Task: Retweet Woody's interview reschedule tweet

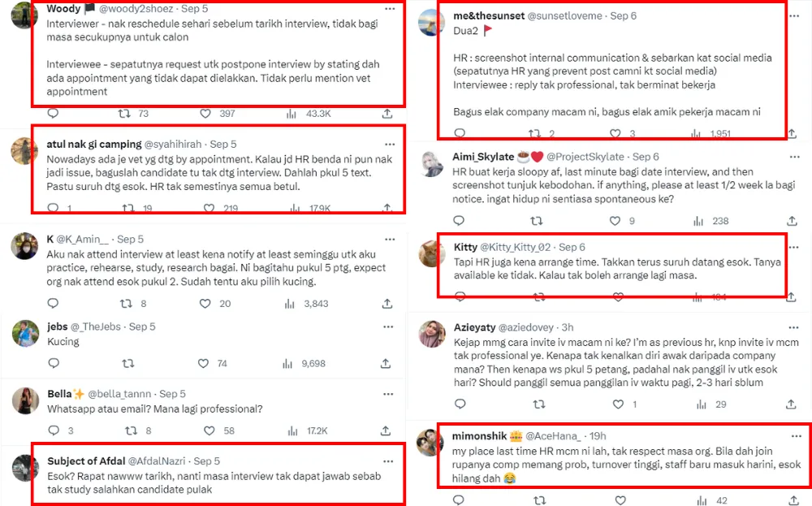Action: (x=124, y=114)
